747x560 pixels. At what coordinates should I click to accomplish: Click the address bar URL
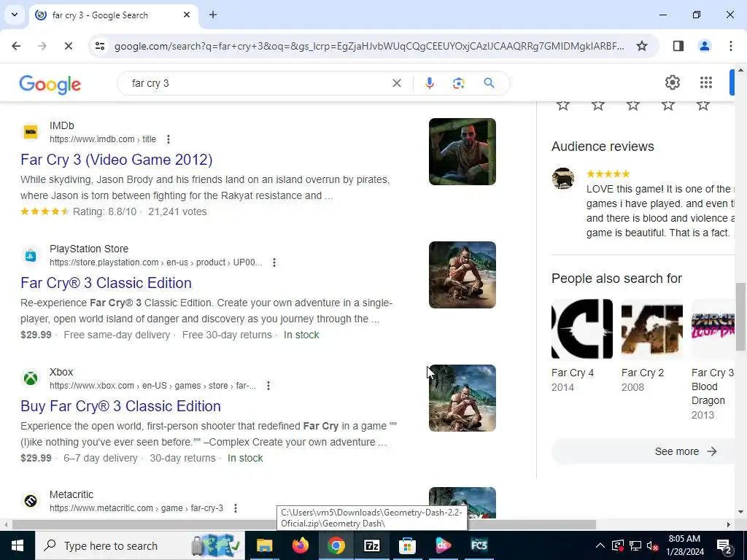[369, 46]
